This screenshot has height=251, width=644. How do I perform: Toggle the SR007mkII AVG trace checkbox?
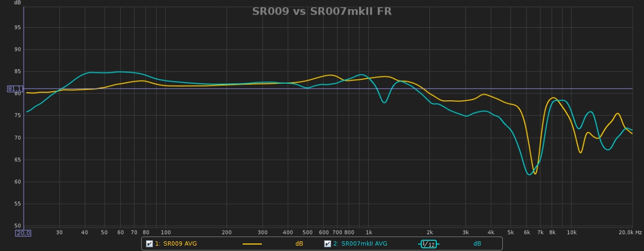tap(327, 244)
